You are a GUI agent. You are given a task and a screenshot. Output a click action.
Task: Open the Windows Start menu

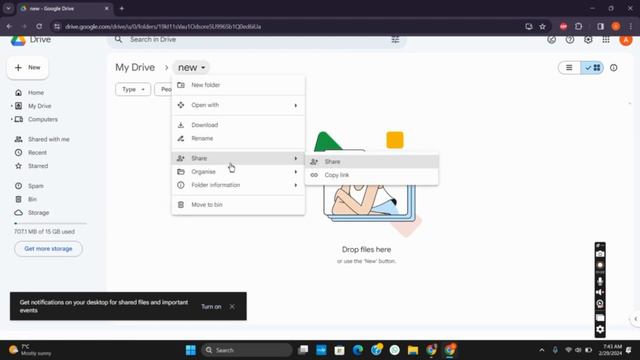[191, 350]
